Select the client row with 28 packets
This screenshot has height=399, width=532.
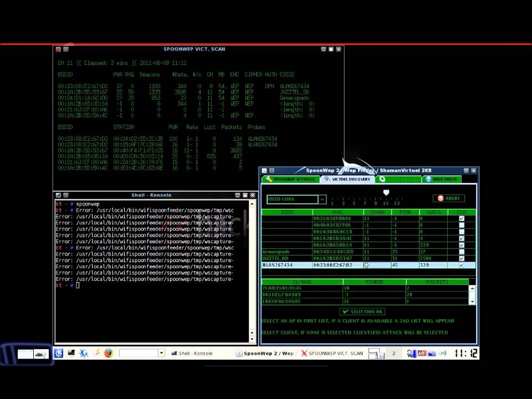click(x=365, y=294)
